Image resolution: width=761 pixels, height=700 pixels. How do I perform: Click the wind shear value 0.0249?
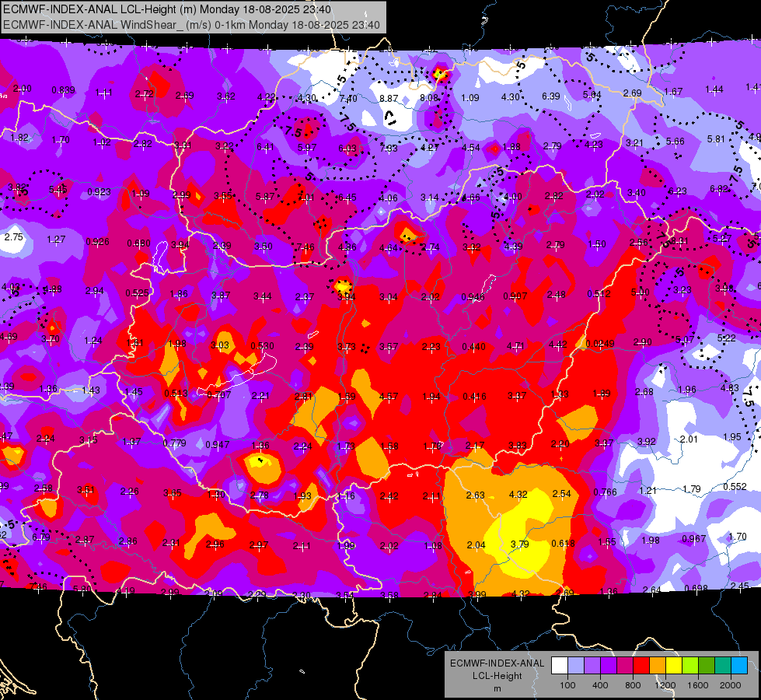pyautogui.click(x=599, y=344)
